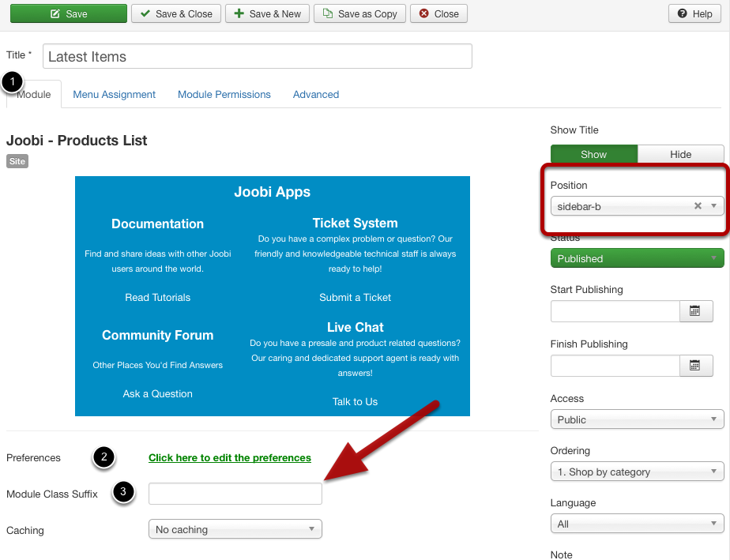Open the Advanced tab
Viewport: 730px width, 560px height.
316,95
